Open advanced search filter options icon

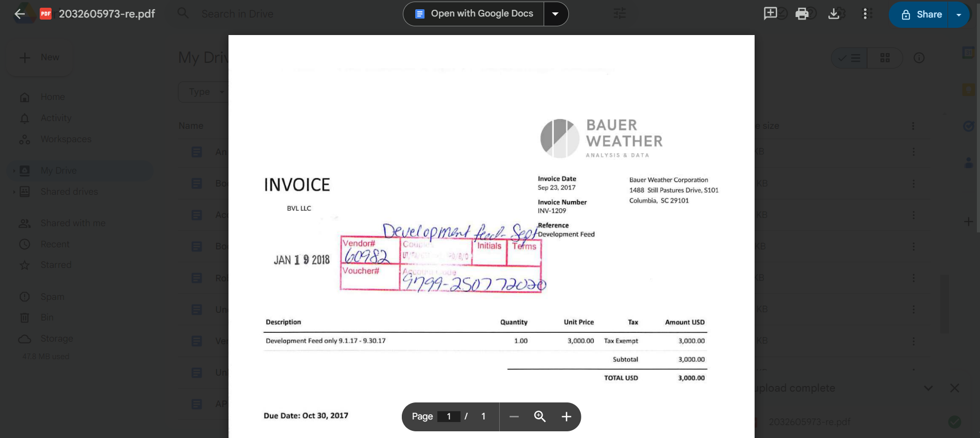pyautogui.click(x=619, y=13)
